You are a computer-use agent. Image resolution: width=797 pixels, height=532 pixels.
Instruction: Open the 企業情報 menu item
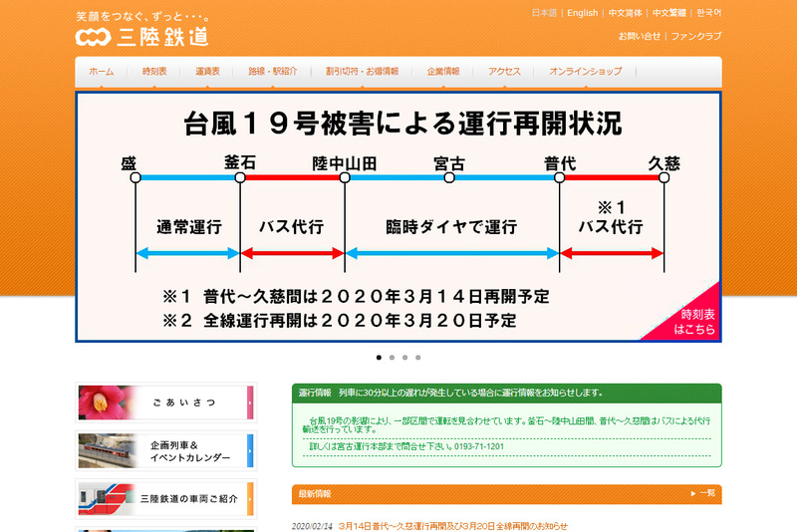point(443,72)
